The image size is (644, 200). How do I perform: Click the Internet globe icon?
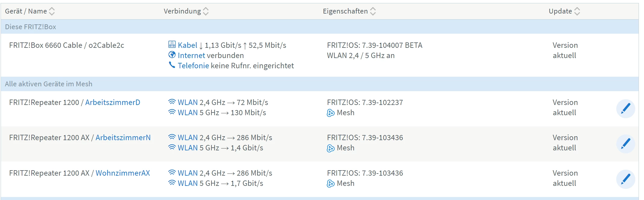tap(172, 55)
